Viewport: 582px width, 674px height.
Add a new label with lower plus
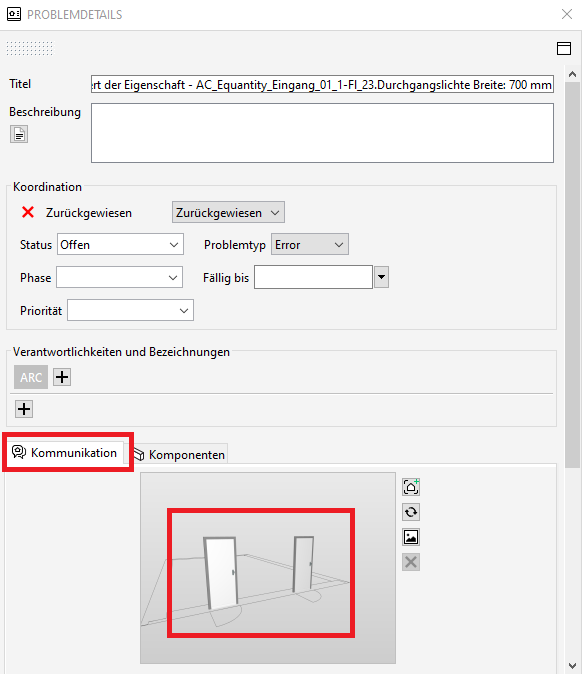[24, 409]
